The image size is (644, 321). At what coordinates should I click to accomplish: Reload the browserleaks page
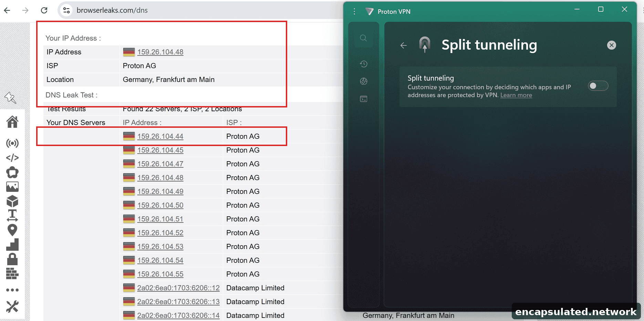tap(44, 10)
